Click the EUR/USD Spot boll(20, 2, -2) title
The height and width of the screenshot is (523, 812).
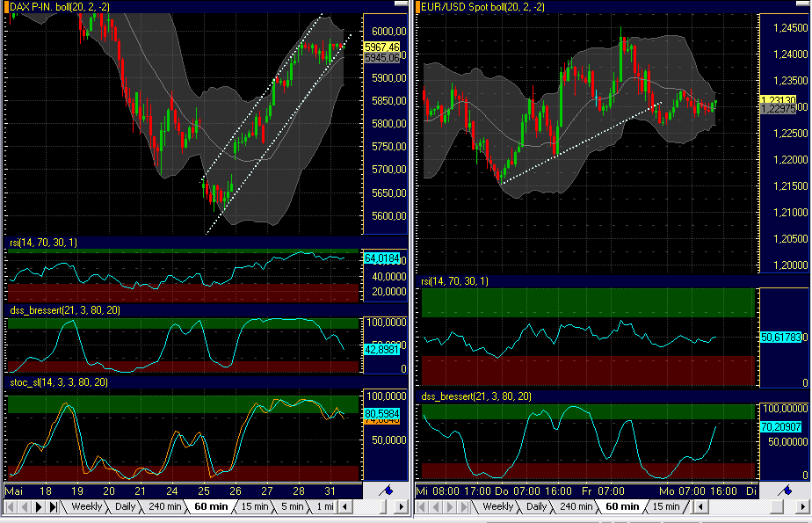click(482, 7)
